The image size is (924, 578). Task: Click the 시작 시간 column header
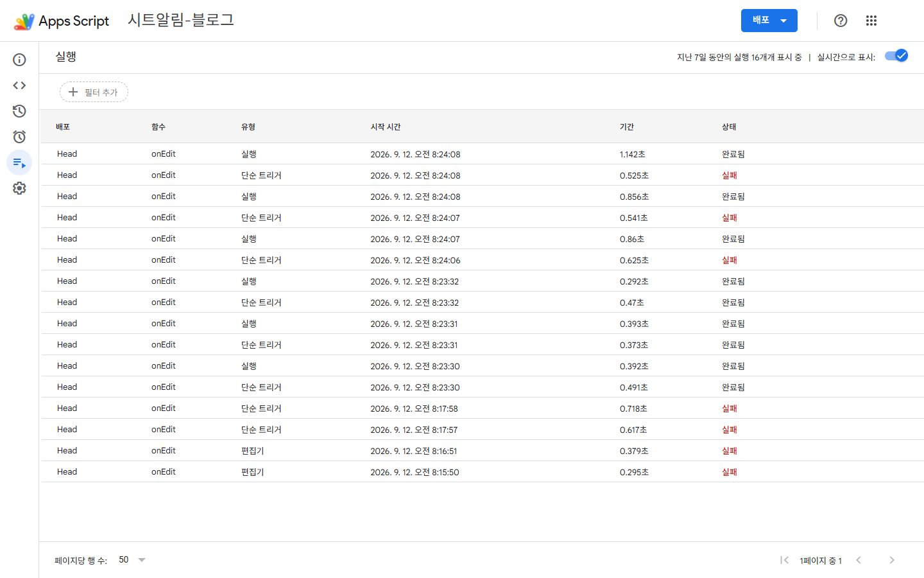[x=386, y=127]
